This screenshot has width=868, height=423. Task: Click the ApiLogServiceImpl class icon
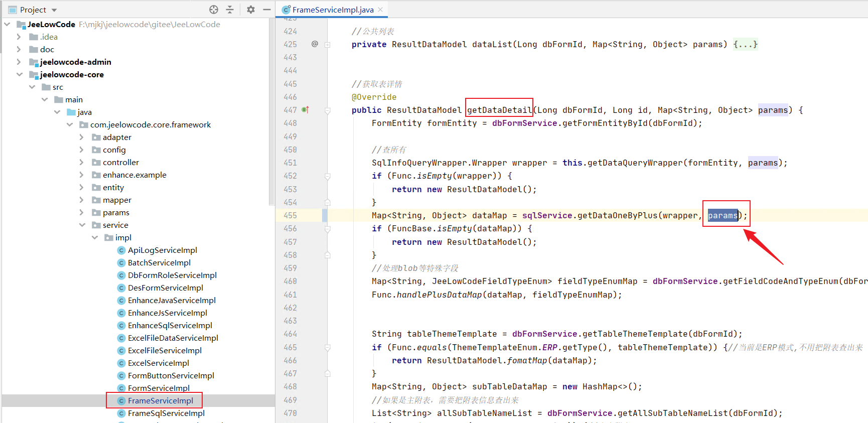tap(121, 250)
